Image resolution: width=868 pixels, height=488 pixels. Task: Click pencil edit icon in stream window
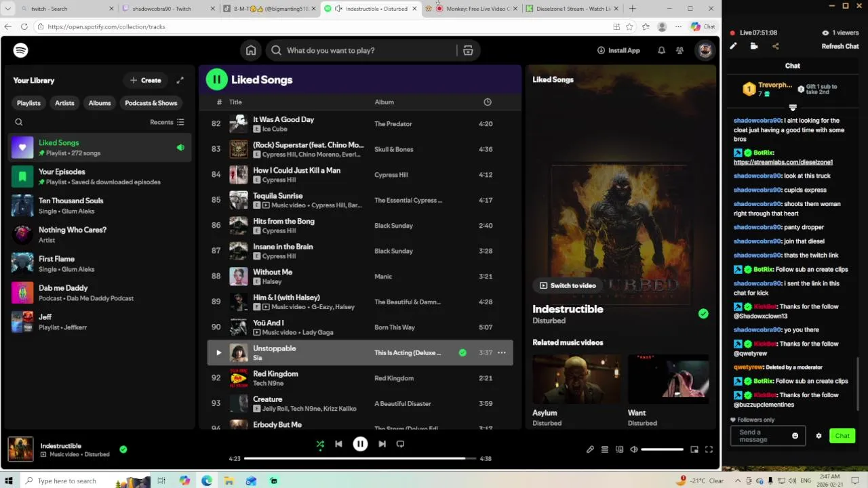coord(733,46)
